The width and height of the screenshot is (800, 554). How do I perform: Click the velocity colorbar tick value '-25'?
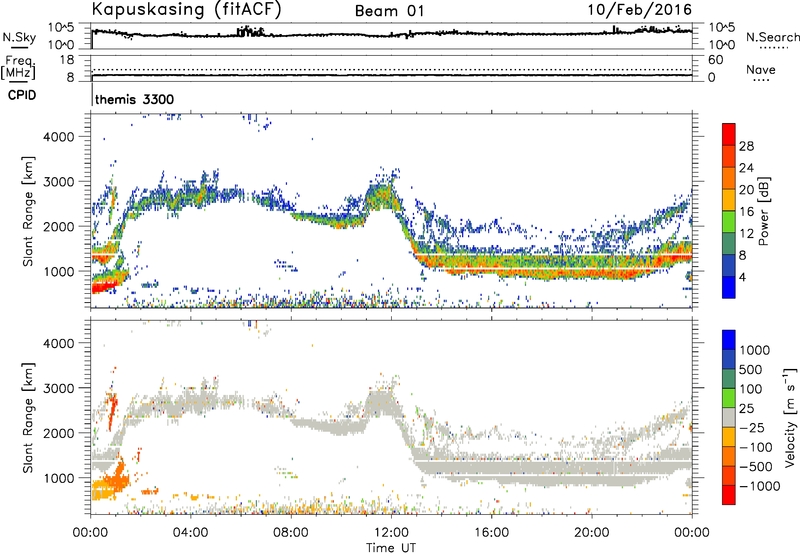click(x=751, y=427)
